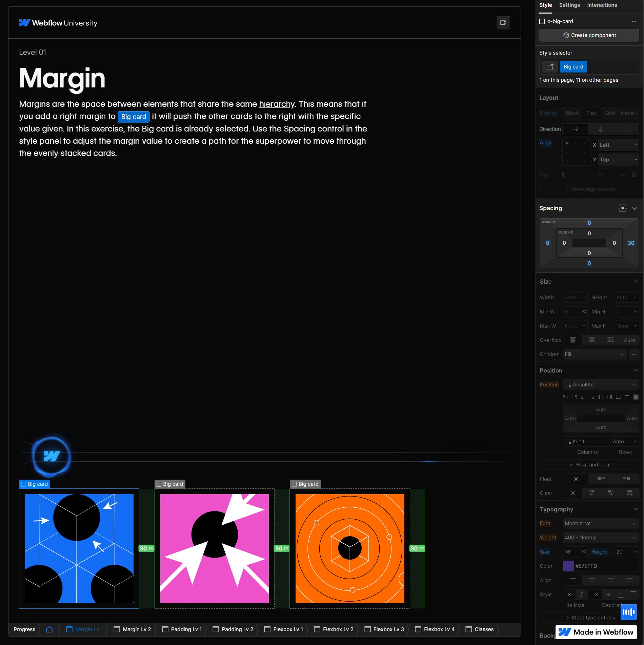Viewport: 644px width, 645px height.
Task: Select Block display option
Action: (x=572, y=113)
